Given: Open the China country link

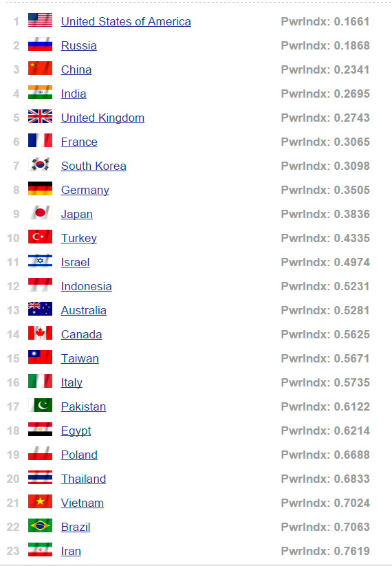Looking at the screenshot, I should point(76,69).
